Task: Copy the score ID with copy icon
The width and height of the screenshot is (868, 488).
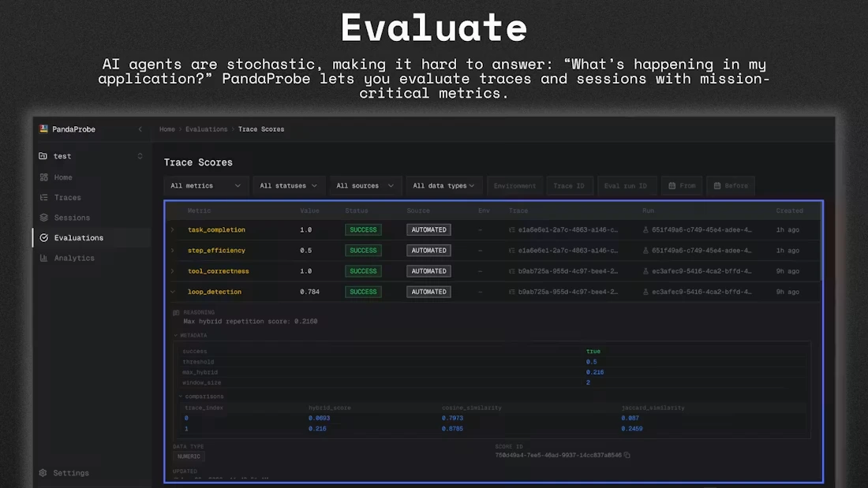Action: point(627,455)
